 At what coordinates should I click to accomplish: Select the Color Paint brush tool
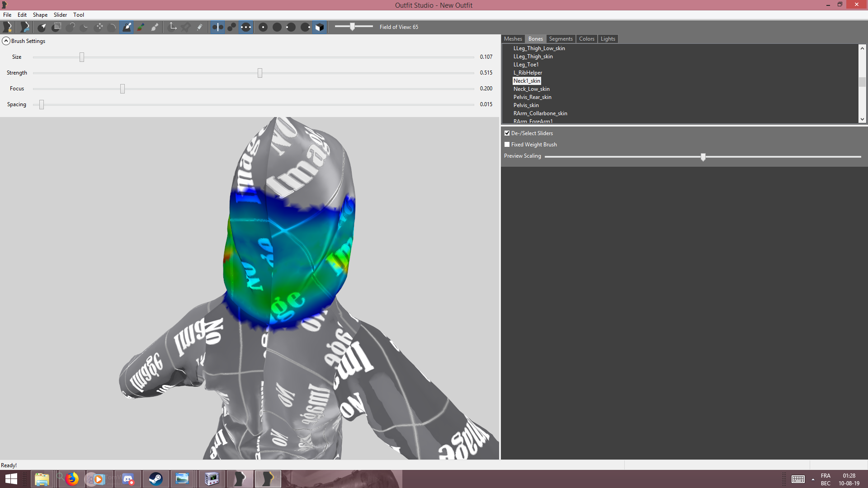coord(141,27)
